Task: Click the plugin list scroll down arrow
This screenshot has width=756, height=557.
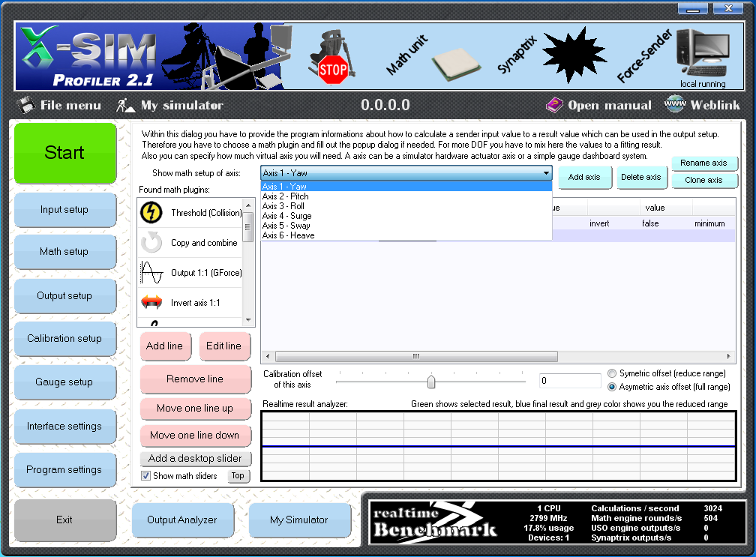Action: click(x=249, y=320)
